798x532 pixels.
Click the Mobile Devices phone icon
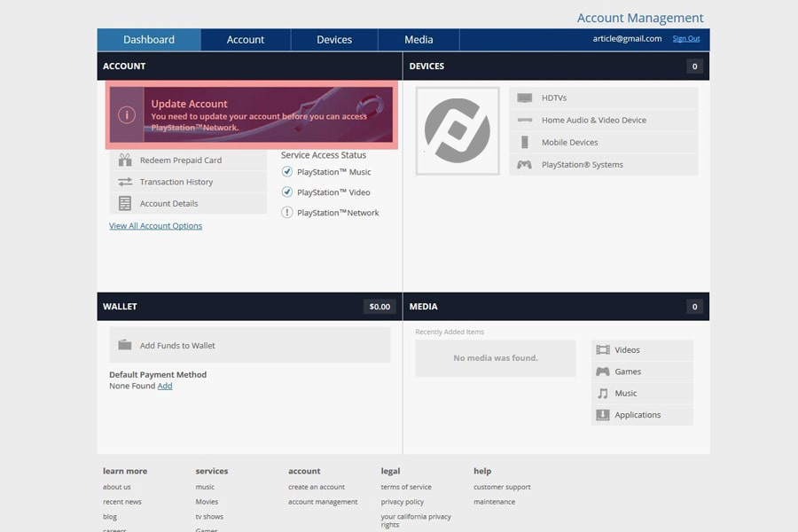tap(525, 142)
